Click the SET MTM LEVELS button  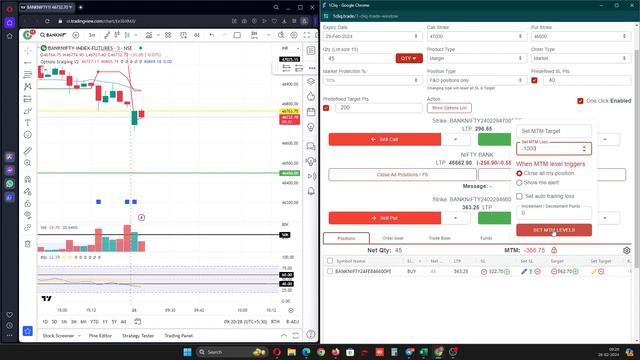click(x=554, y=230)
